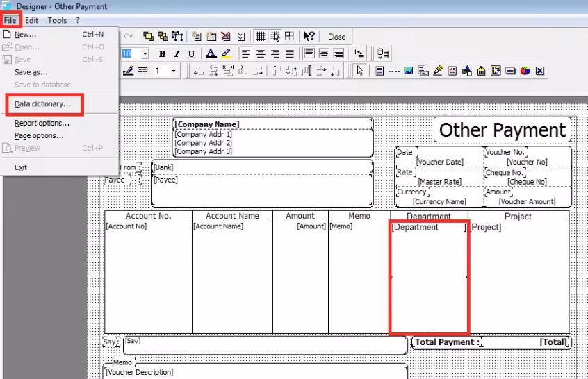The height and width of the screenshot is (379, 588).
Task: Select the Subreport object tool
Action: tap(423, 71)
